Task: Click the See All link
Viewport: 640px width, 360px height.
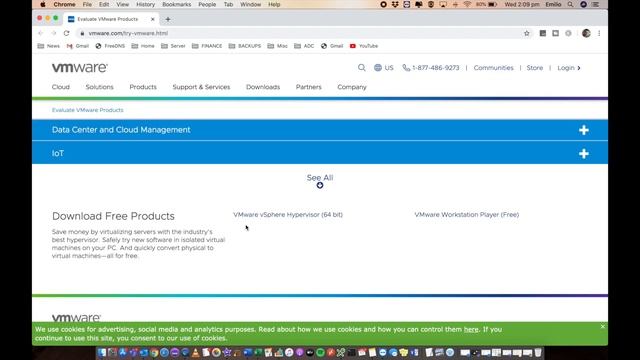Action: tap(320, 178)
